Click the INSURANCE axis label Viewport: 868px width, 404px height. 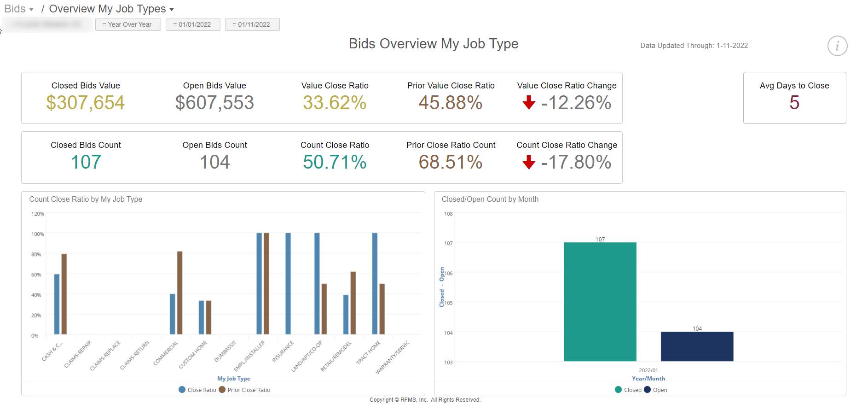pyautogui.click(x=283, y=351)
